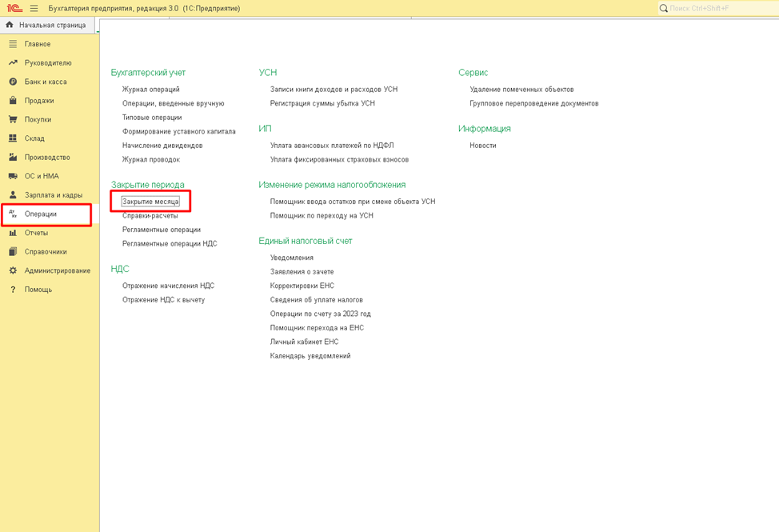Open Журнал операций link
Image resolution: width=779 pixels, height=532 pixels.
coord(151,90)
